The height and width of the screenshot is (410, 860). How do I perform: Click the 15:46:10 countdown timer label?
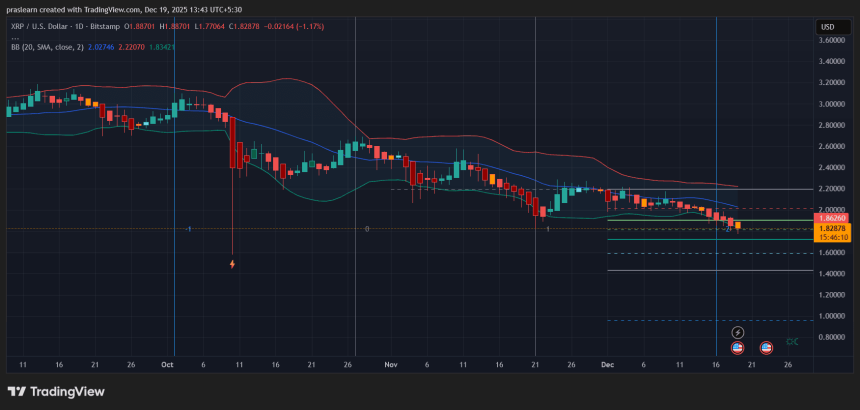click(833, 237)
